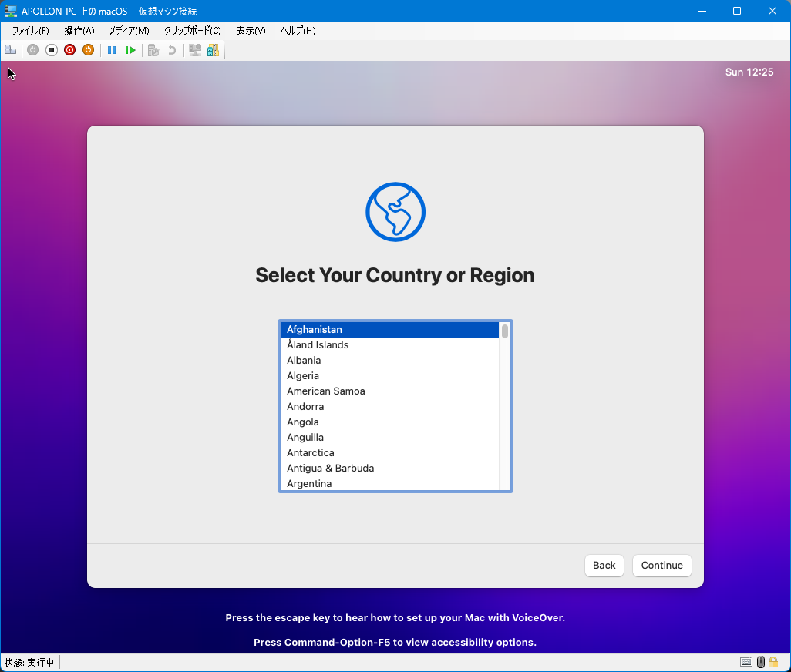Image resolution: width=791 pixels, height=672 pixels.
Task: Select Anguilla in the country list
Action: point(389,437)
